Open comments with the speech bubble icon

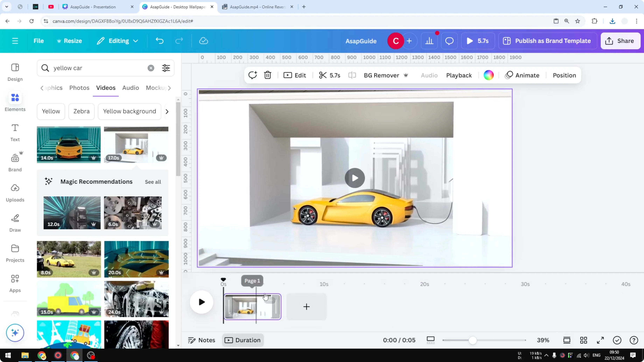[x=449, y=41]
